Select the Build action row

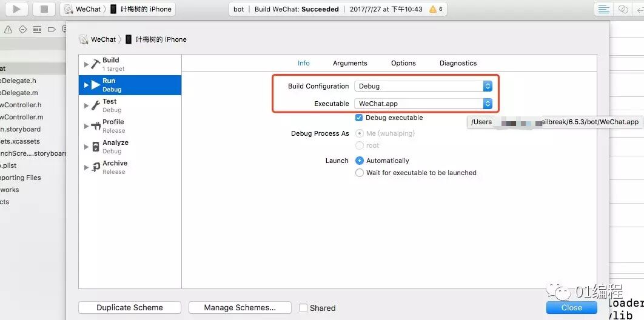coord(130,64)
